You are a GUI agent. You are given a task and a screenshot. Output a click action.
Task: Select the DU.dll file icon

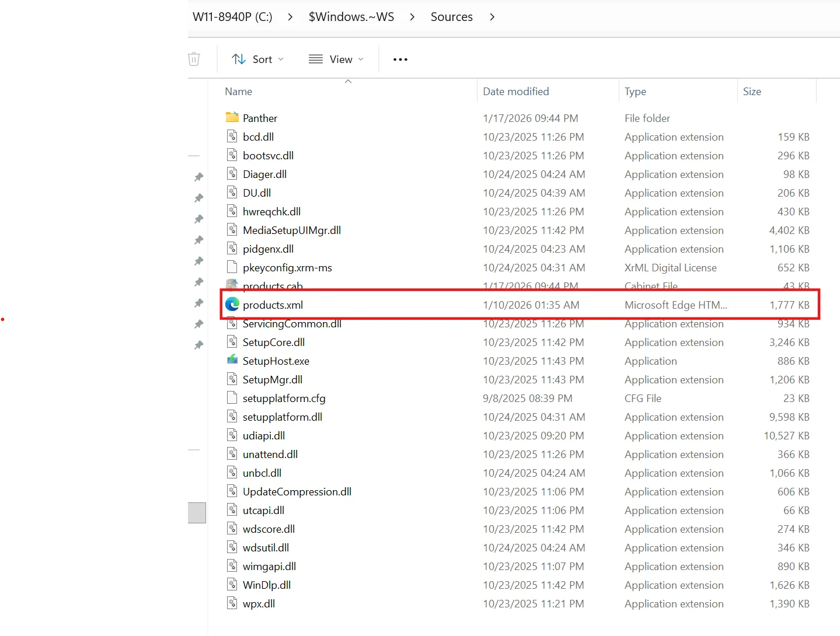click(232, 193)
